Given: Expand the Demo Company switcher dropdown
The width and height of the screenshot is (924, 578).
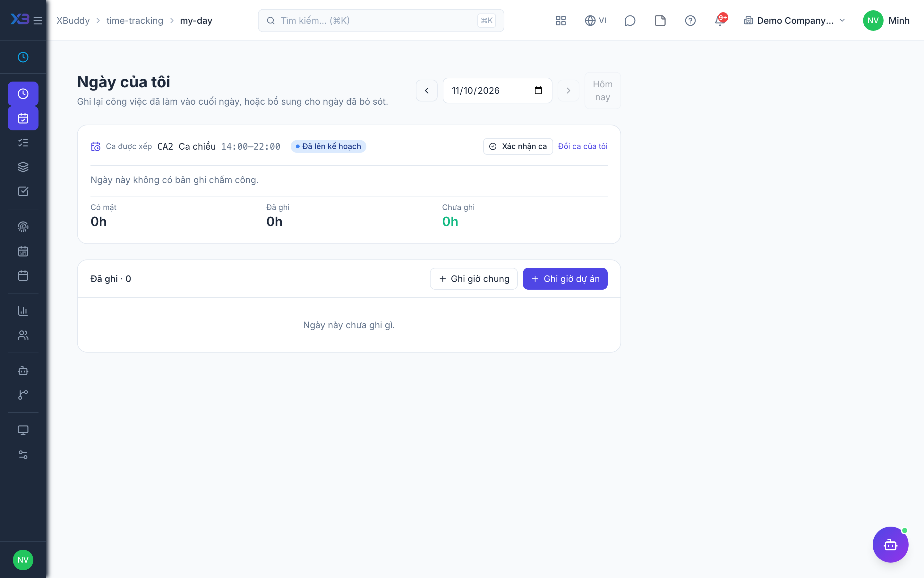Looking at the screenshot, I should pos(795,20).
